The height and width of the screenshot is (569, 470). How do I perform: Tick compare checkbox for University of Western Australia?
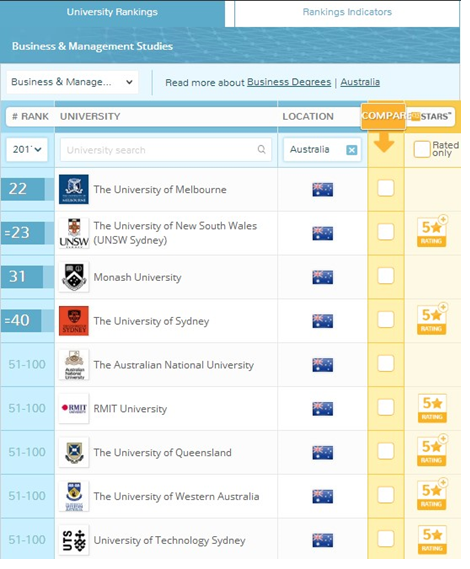coord(385,495)
